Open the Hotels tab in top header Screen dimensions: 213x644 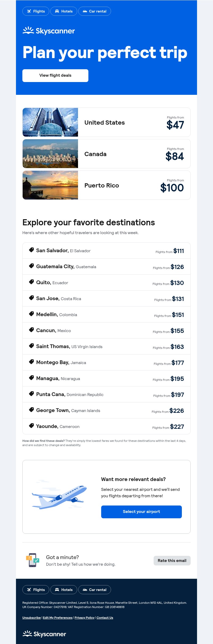(64, 11)
